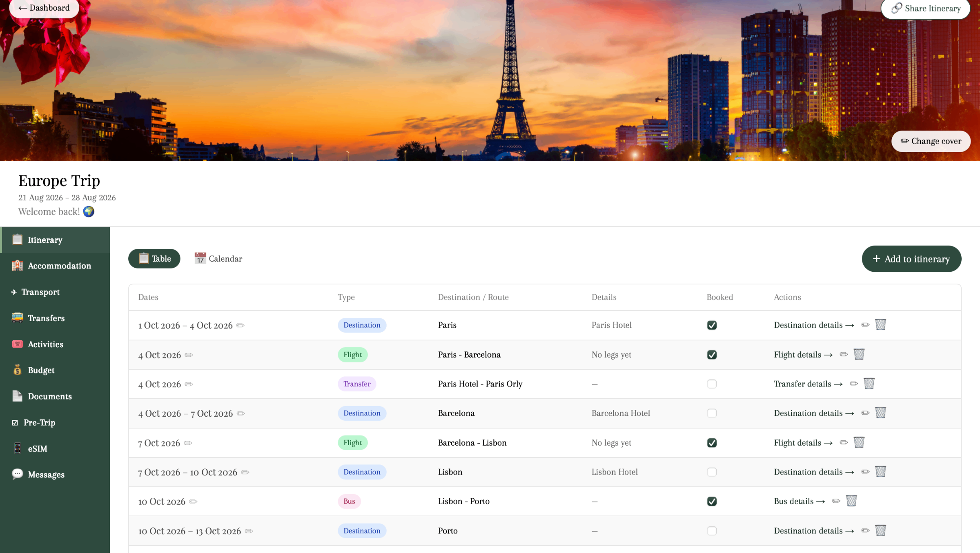Uncheck Booked for Paris - Barcelona flight

coord(712,355)
